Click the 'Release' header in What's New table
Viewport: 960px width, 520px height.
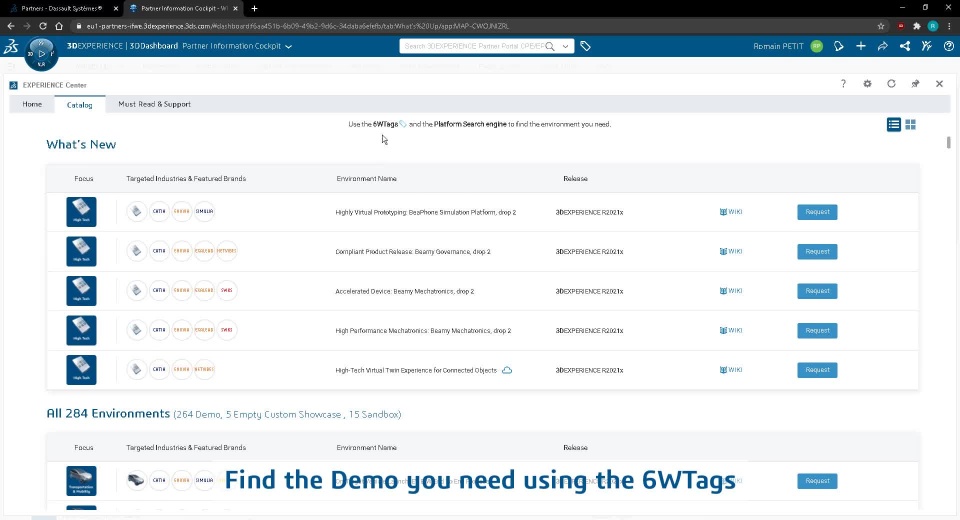[x=576, y=179]
